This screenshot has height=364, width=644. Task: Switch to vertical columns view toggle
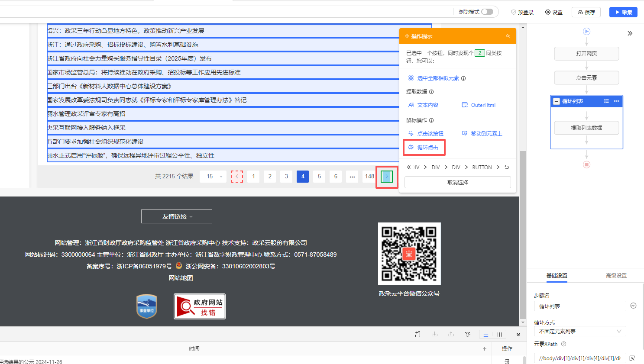click(x=499, y=335)
